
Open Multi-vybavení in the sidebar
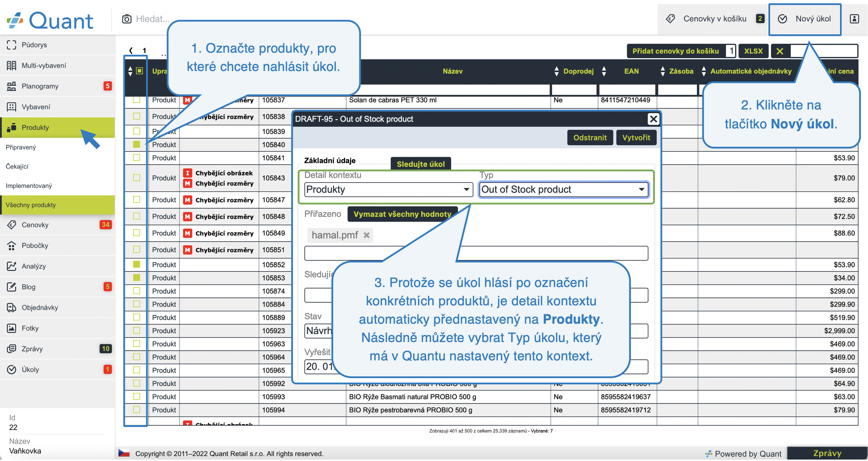57,65
